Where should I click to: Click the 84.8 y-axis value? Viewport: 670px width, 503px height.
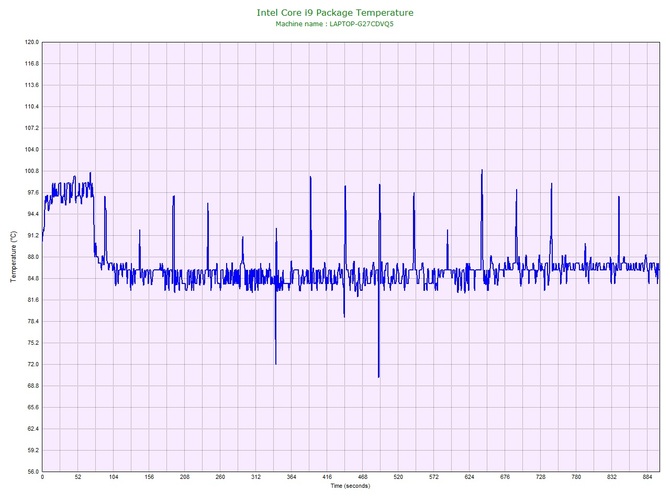coord(33,278)
